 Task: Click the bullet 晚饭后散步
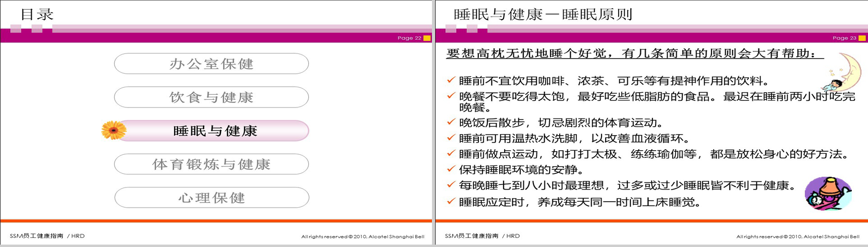point(561,122)
